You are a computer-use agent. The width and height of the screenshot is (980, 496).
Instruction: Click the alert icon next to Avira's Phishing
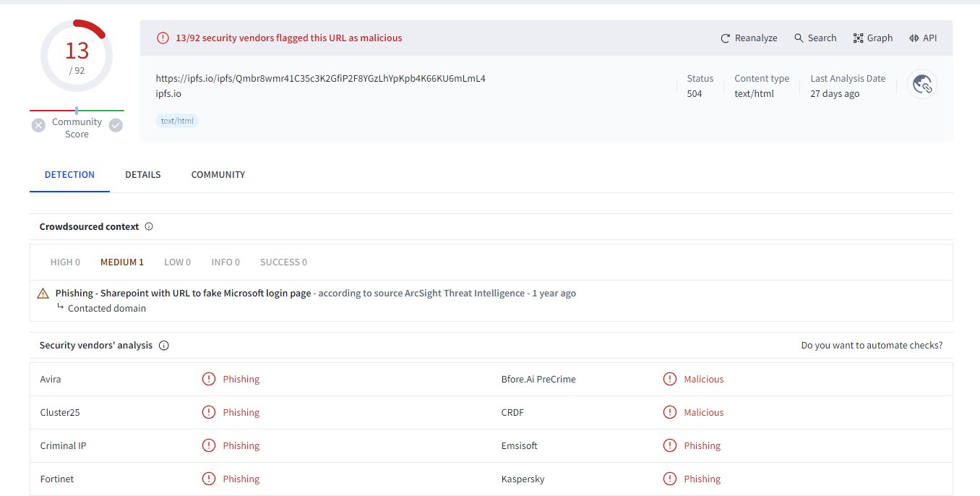tap(209, 380)
